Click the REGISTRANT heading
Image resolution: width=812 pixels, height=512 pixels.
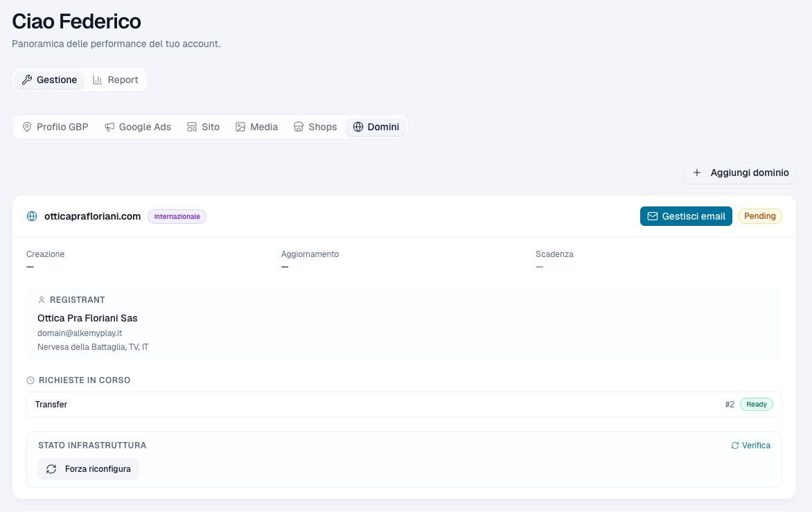[x=77, y=300]
